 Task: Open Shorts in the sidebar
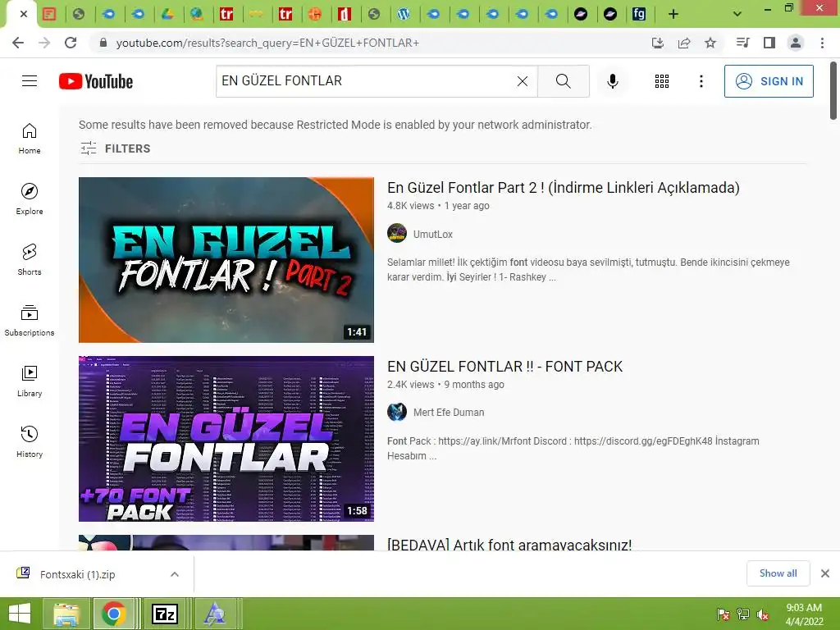[x=30, y=260]
